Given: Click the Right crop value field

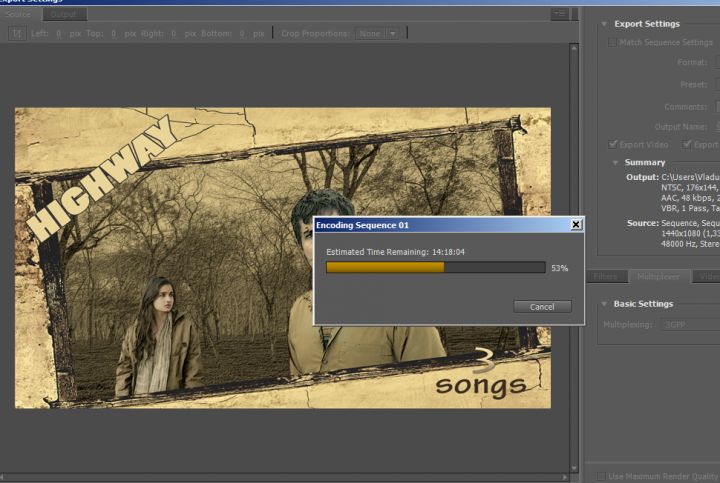Looking at the screenshot, I should 174,34.
